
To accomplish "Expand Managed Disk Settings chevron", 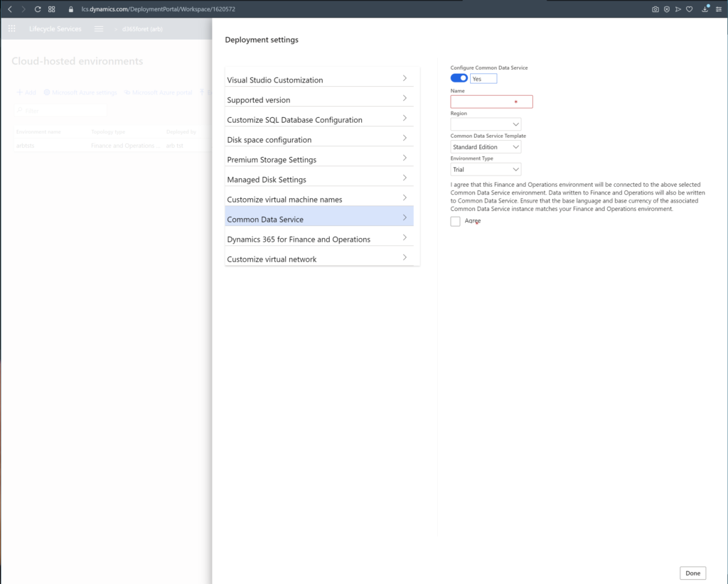I will pyautogui.click(x=405, y=178).
